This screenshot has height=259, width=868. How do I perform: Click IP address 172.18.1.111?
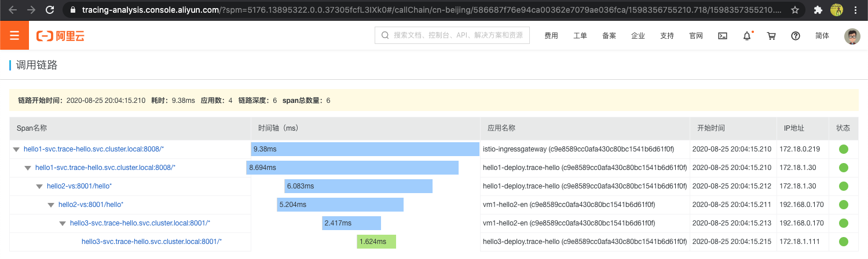click(800, 242)
